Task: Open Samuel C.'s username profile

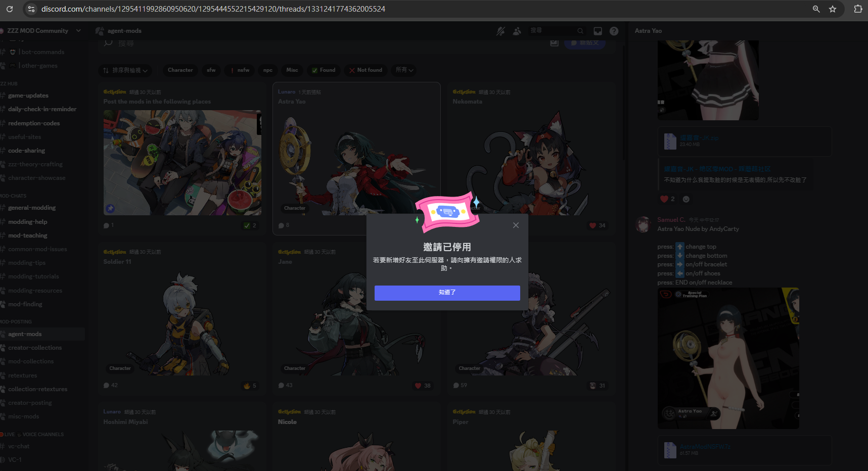Action: click(x=671, y=220)
